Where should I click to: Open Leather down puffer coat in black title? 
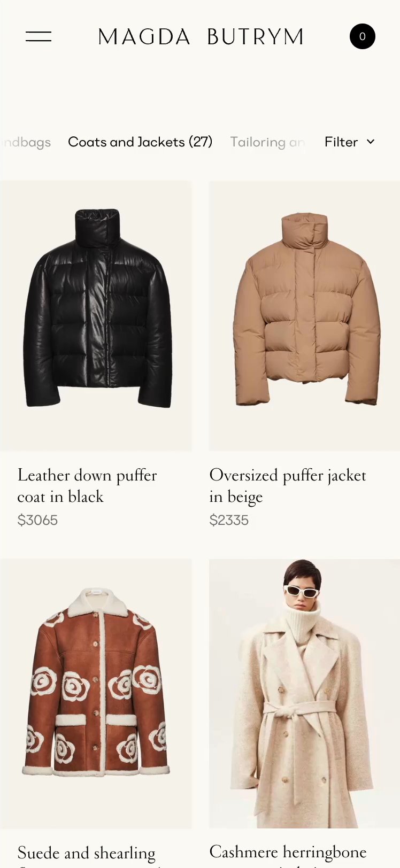[87, 486]
